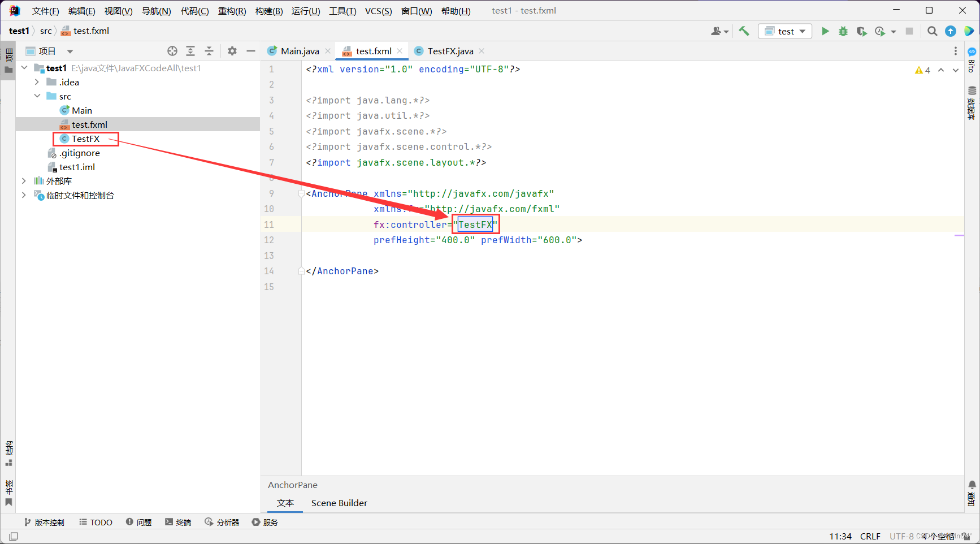This screenshot has width=980, height=544.
Task: Click the prefHeight attribute in editor
Action: click(401, 240)
